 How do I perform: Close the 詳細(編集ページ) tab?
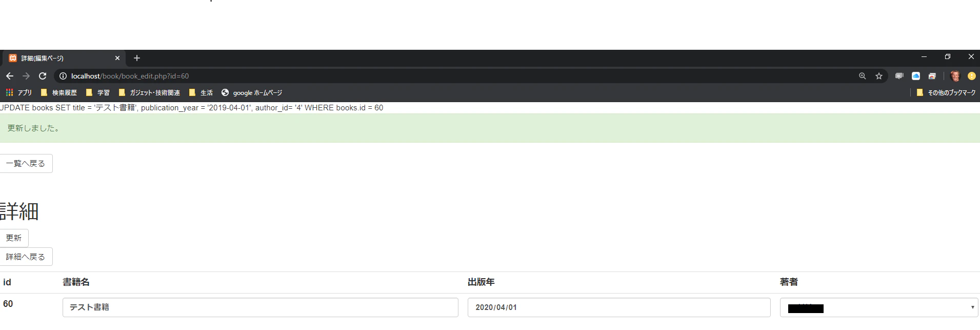click(117, 58)
